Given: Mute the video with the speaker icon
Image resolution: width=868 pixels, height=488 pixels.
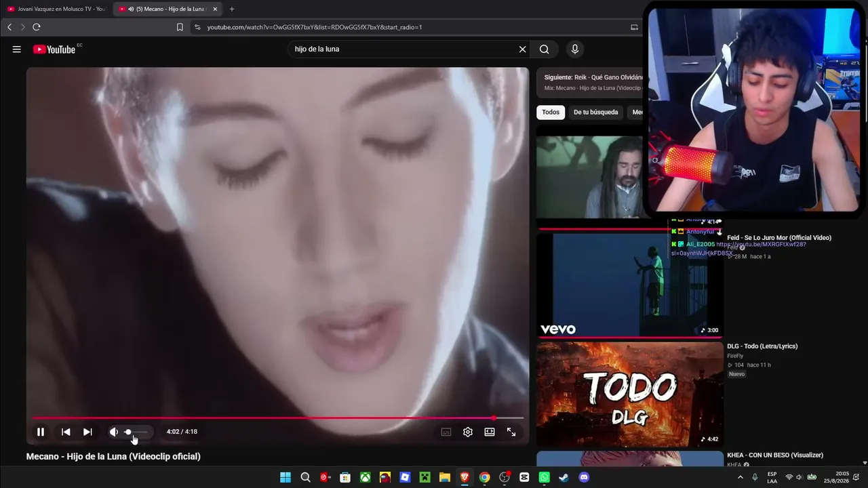Looking at the screenshot, I should [114, 432].
